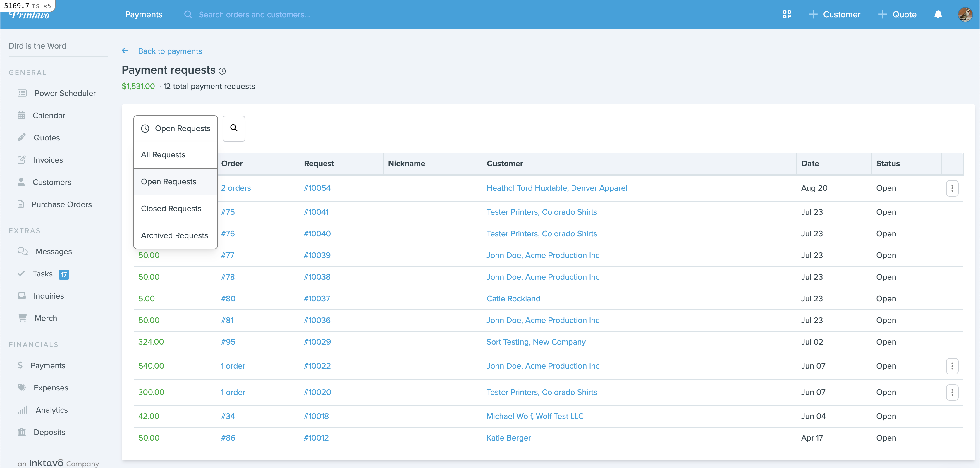Click the 540.00 amount
Screen dimensions: 980x468
(x=151, y=366)
